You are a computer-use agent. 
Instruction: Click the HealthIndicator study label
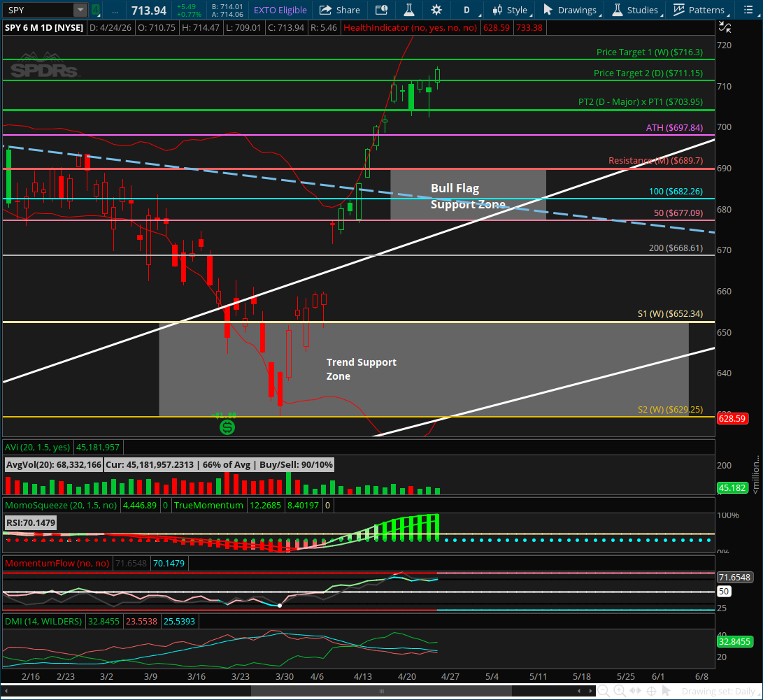411,28
